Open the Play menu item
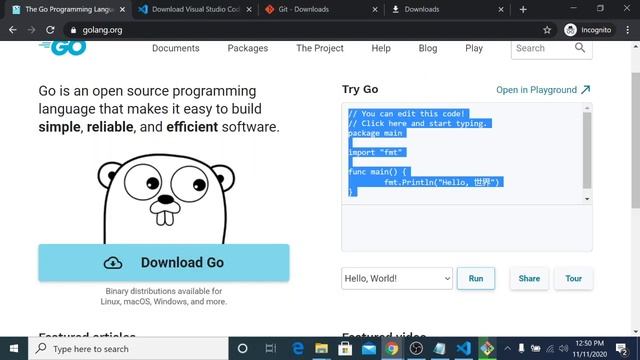This screenshot has height=360, width=640. (474, 48)
